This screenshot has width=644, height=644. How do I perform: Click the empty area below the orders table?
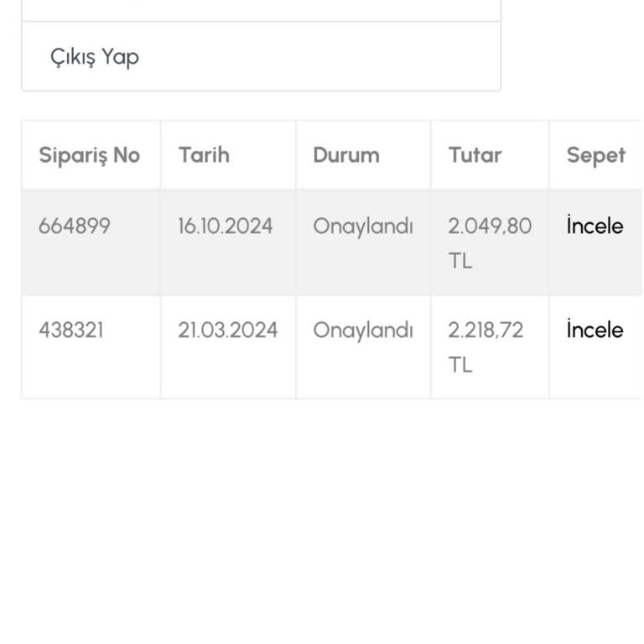322,520
